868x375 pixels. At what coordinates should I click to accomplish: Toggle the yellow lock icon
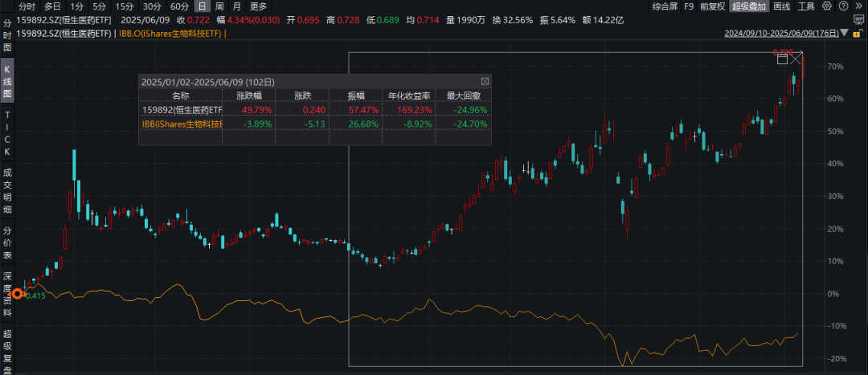pos(858,33)
